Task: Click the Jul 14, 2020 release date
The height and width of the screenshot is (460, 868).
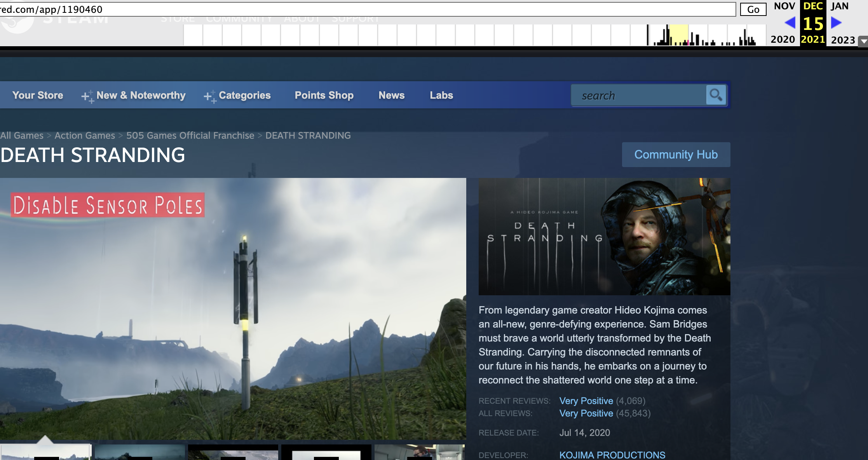Action: (x=585, y=433)
